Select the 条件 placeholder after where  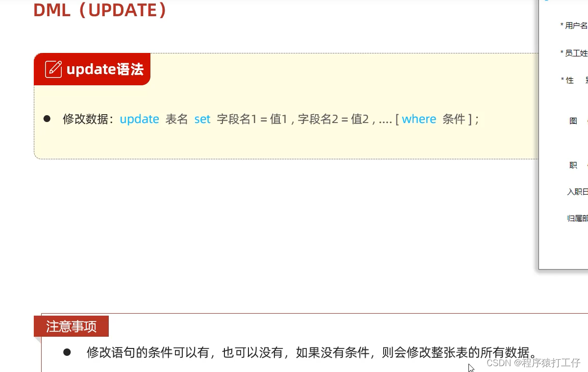pos(454,119)
